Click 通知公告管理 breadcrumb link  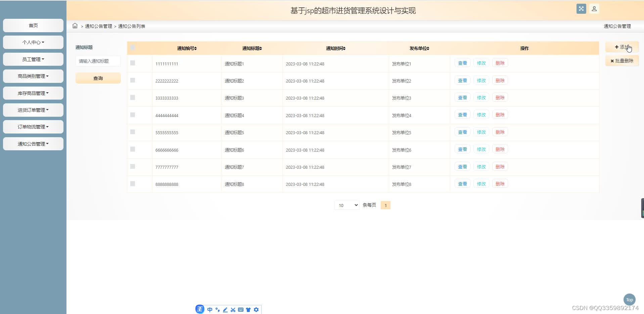(x=98, y=26)
